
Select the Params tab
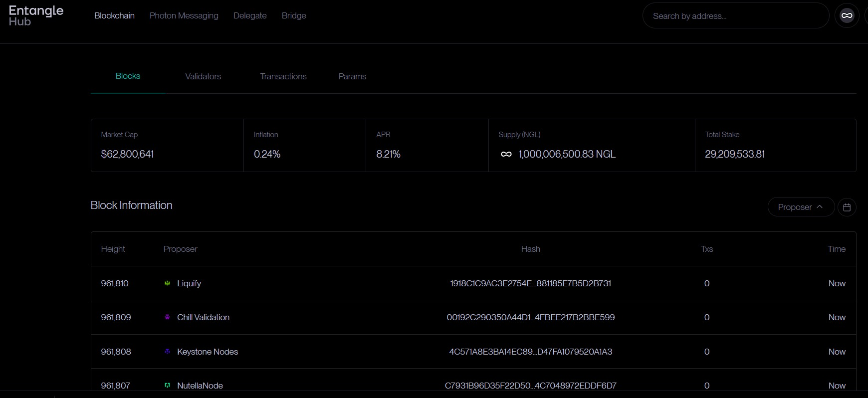pyautogui.click(x=352, y=76)
